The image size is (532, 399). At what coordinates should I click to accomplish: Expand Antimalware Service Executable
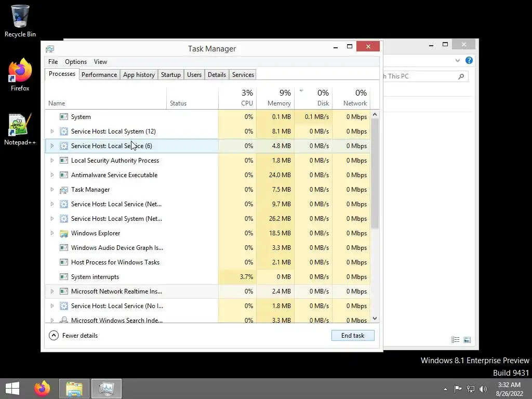click(52, 175)
